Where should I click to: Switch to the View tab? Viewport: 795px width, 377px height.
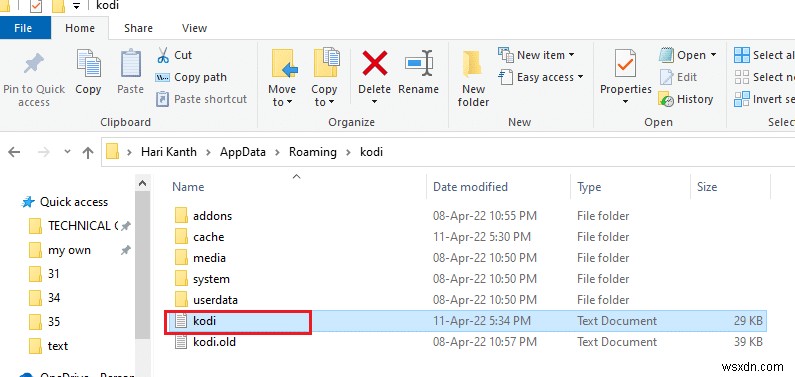194,28
